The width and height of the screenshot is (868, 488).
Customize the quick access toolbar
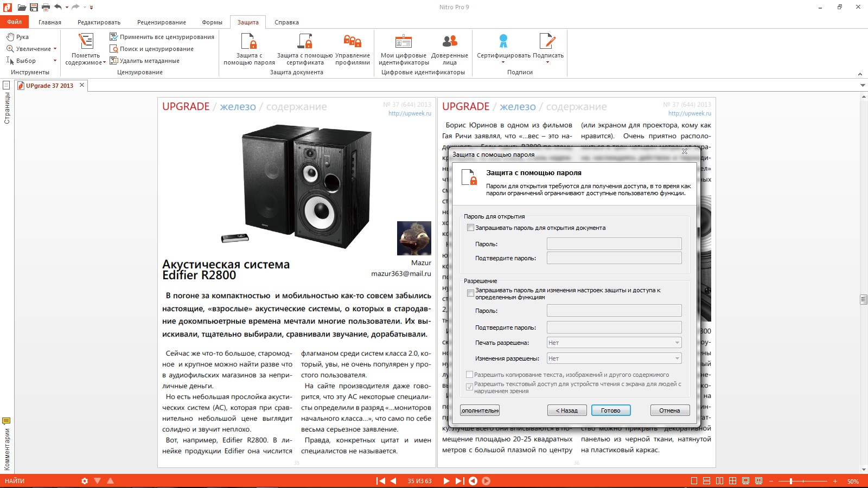coord(91,8)
